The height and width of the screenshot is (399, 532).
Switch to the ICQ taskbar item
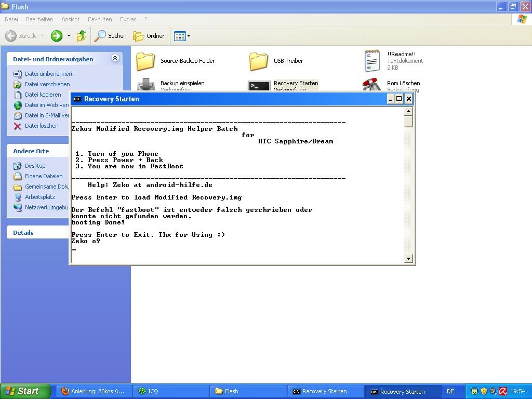(x=171, y=391)
